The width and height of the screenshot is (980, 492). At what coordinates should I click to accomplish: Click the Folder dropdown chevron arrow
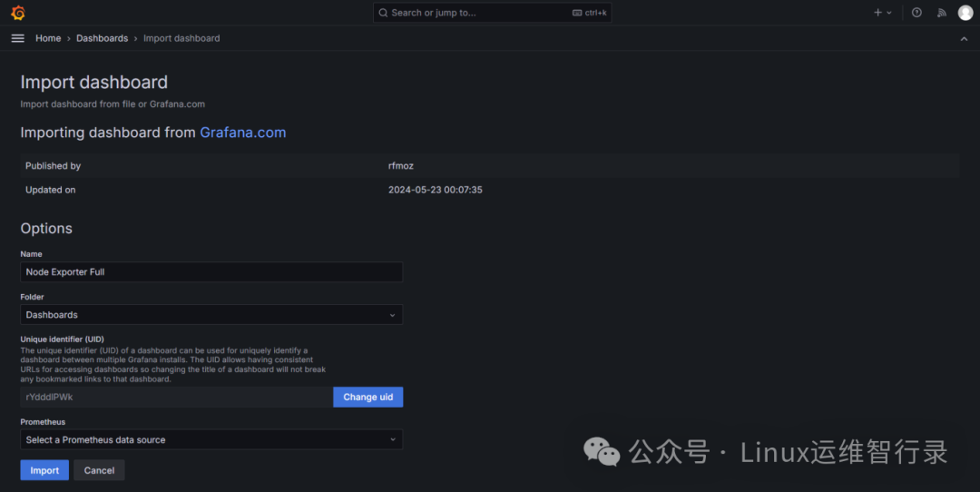click(x=393, y=315)
